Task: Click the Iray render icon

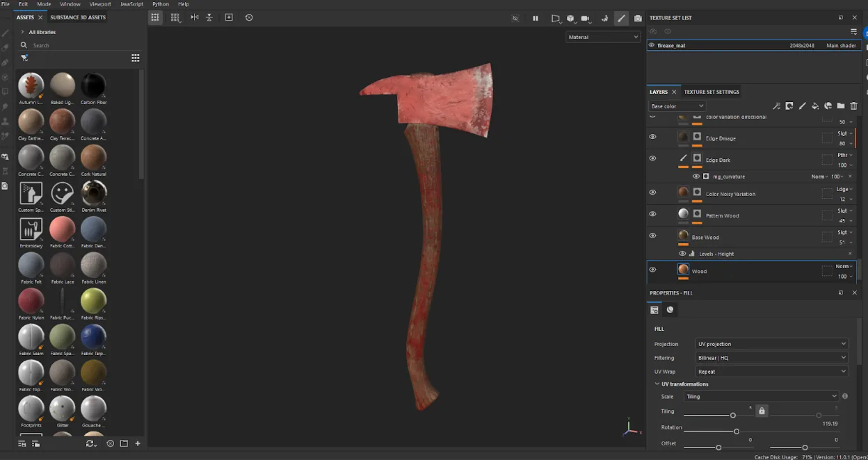Action: (x=604, y=19)
